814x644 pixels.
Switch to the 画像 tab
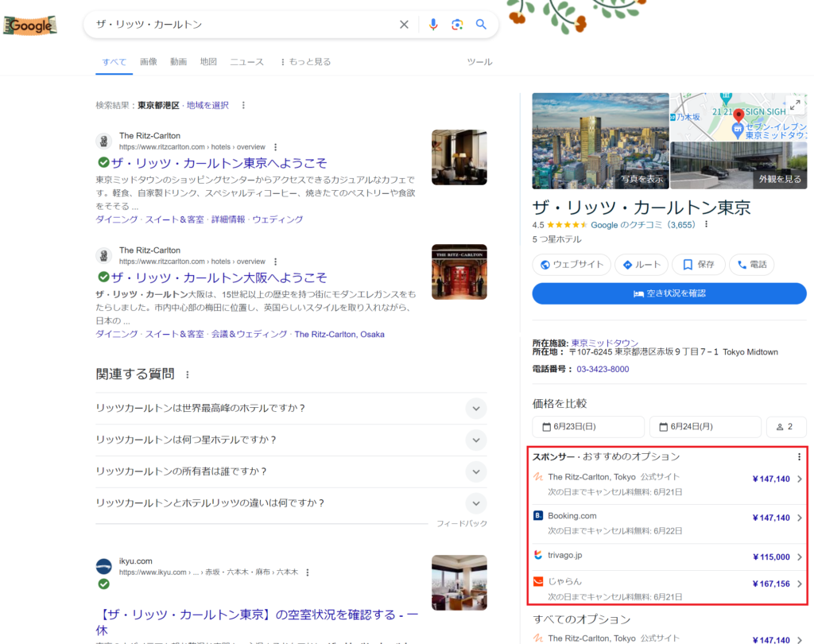[x=148, y=61]
